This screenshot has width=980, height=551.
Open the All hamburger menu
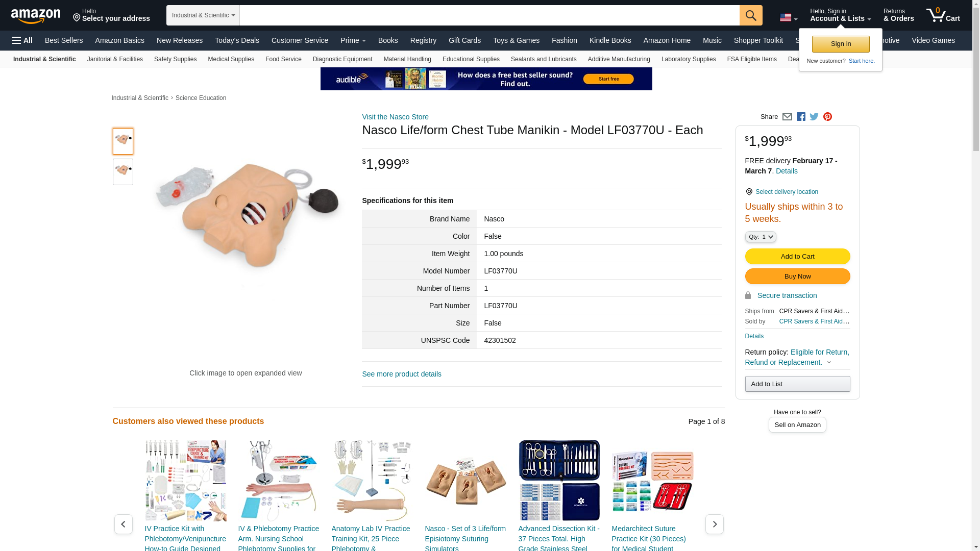tap(22, 40)
